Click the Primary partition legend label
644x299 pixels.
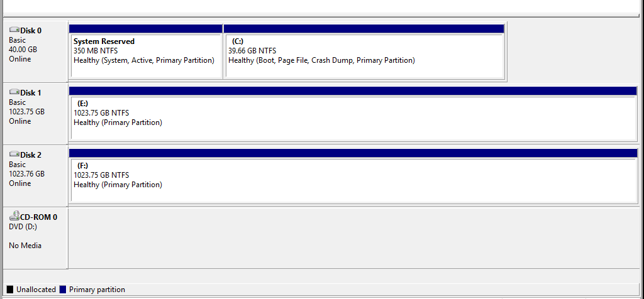pyautogui.click(x=97, y=290)
